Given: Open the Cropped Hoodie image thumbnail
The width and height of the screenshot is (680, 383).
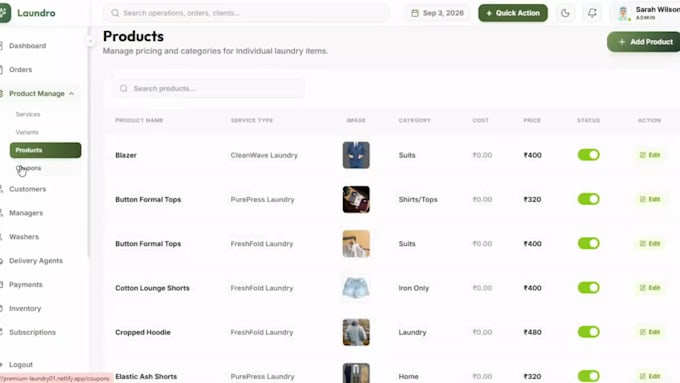Looking at the screenshot, I should pos(356,332).
